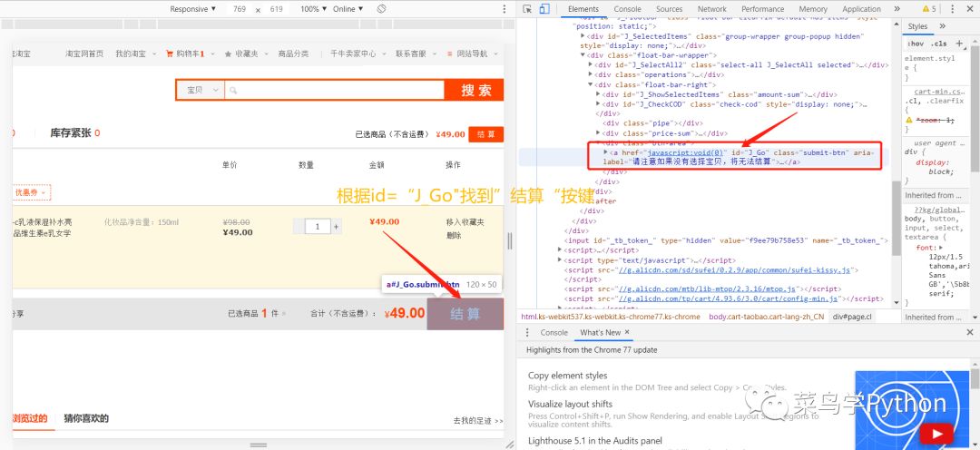This screenshot has width=980, height=450.
Task: Click the quantity input showing 1
Action: [318, 226]
